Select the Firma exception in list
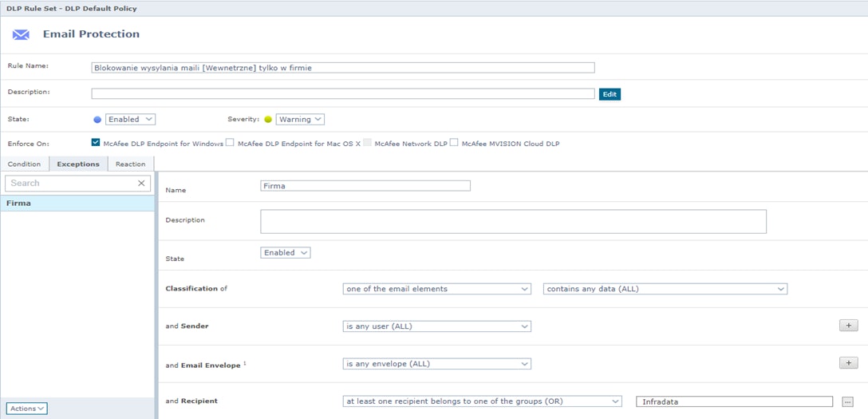 click(78, 204)
